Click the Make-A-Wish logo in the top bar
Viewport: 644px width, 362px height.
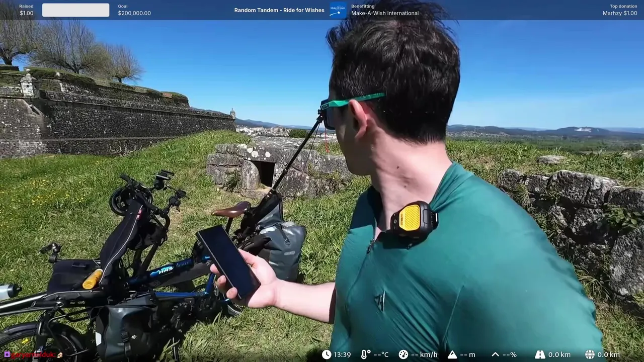(338, 10)
